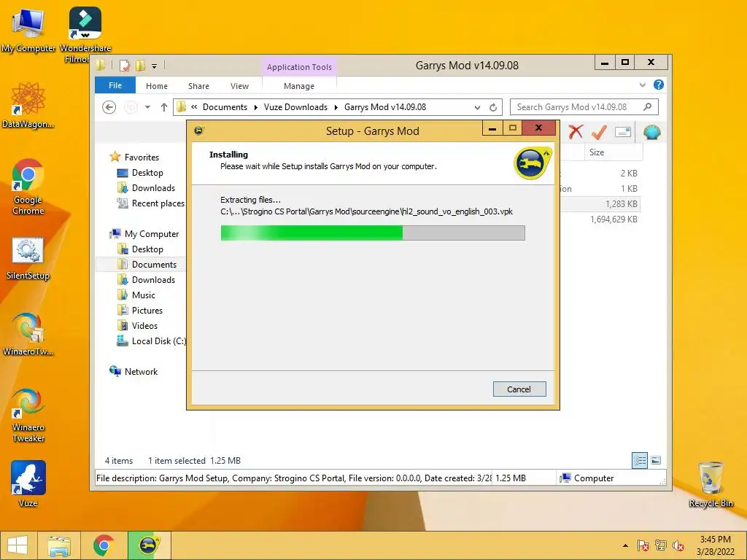Open the Manage ribbon tab
747x560 pixels.
tap(298, 86)
